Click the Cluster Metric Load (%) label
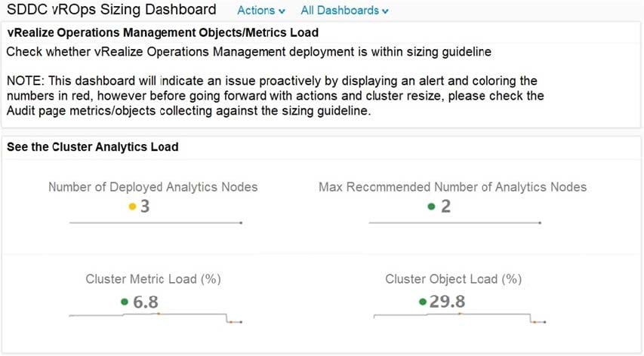The width and height of the screenshot is (644, 356). point(153,279)
